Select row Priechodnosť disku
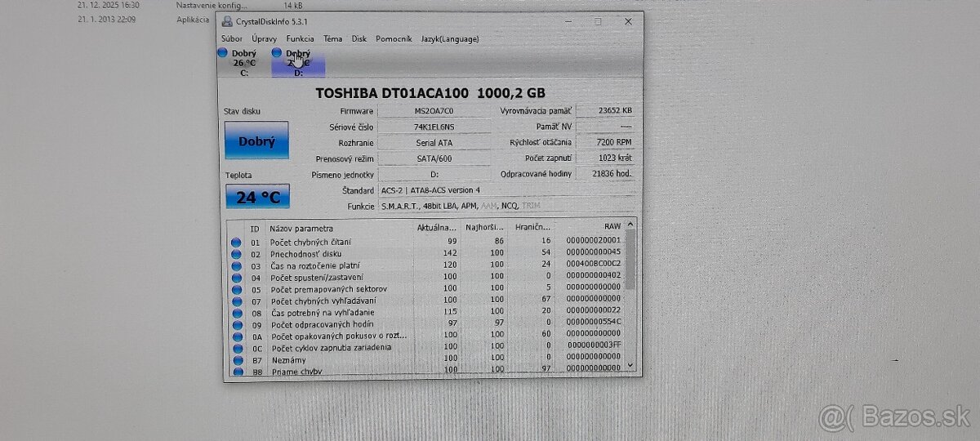This screenshot has height=441, width=980. click(x=425, y=254)
